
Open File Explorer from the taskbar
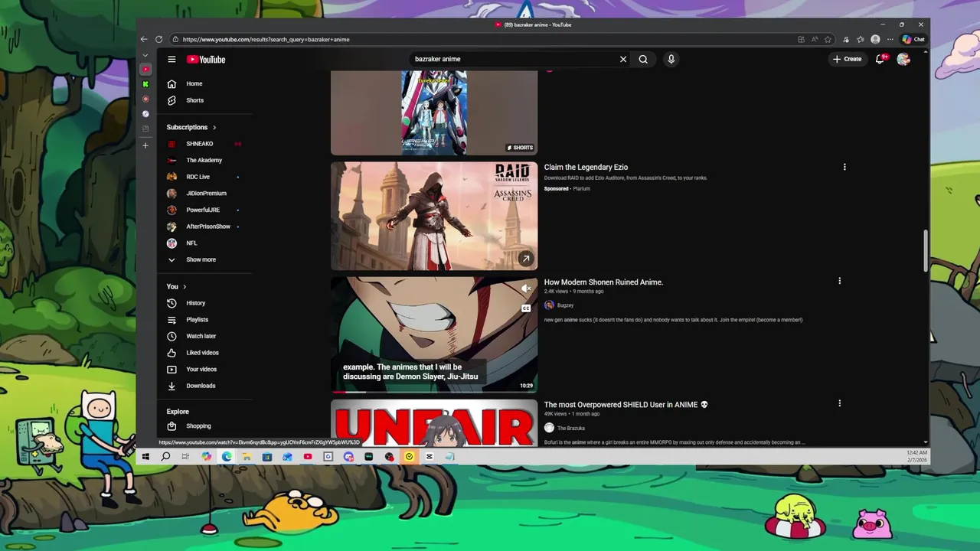pos(247,457)
